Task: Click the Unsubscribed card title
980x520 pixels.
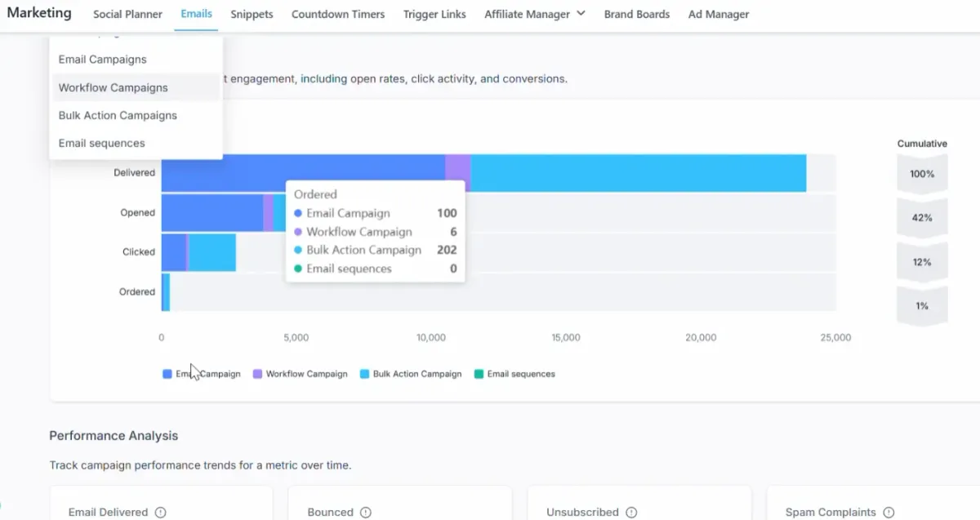Action: coord(582,513)
